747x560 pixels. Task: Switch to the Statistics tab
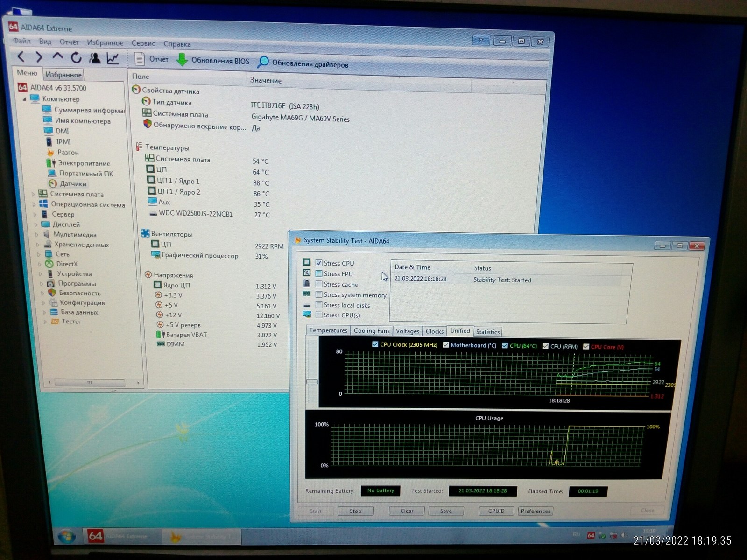488,332
